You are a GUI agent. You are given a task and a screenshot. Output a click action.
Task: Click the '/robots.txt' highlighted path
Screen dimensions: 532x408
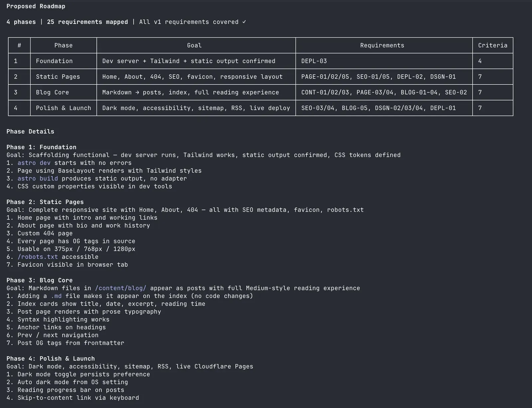pyautogui.click(x=38, y=257)
